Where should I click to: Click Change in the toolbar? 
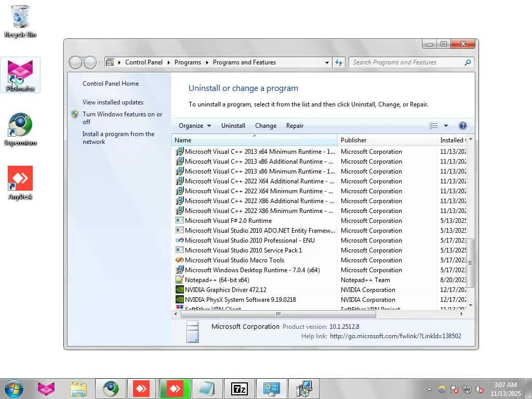click(x=265, y=126)
